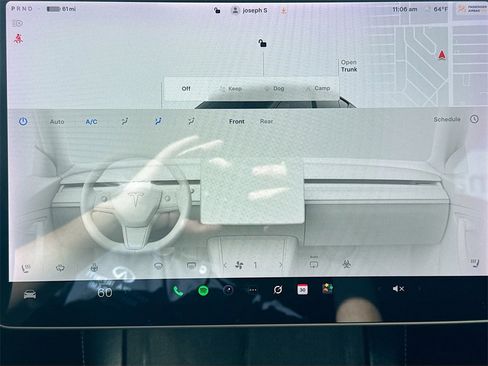Open the Phone app
Image resolution: width=488 pixels, height=366 pixels.
[x=178, y=291]
